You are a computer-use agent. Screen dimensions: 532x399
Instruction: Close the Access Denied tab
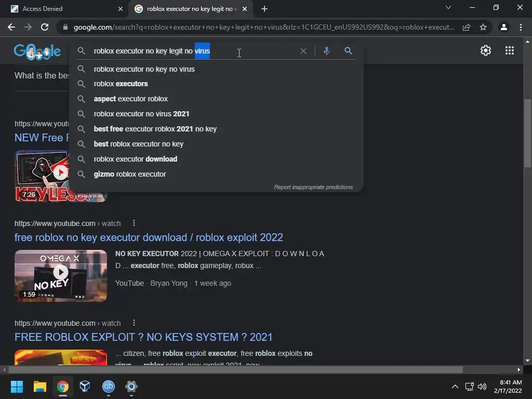tap(121, 9)
